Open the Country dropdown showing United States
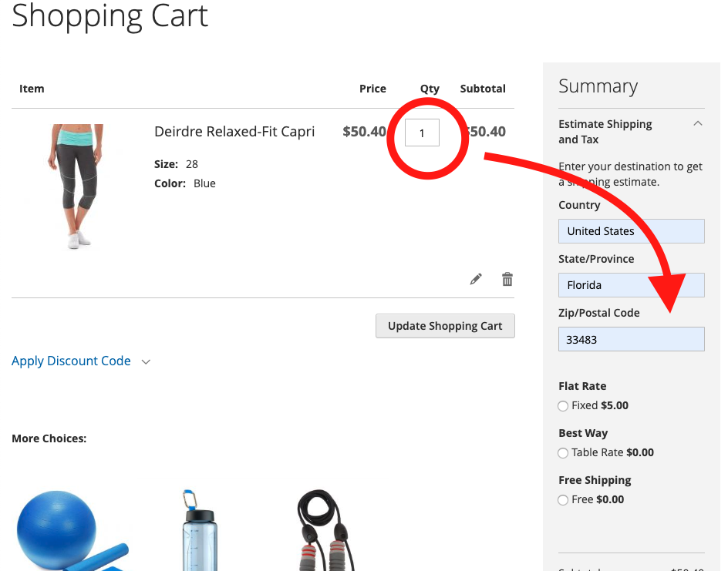Screen dimensions: 728x571 pyautogui.click(x=631, y=231)
